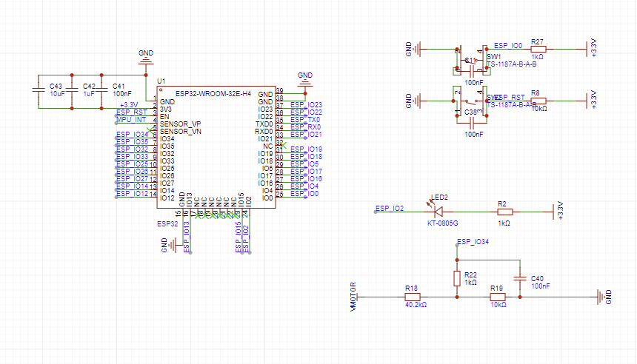Click the ESP_IO16 net label
The height and width of the screenshot is (364, 637).
pos(307,178)
